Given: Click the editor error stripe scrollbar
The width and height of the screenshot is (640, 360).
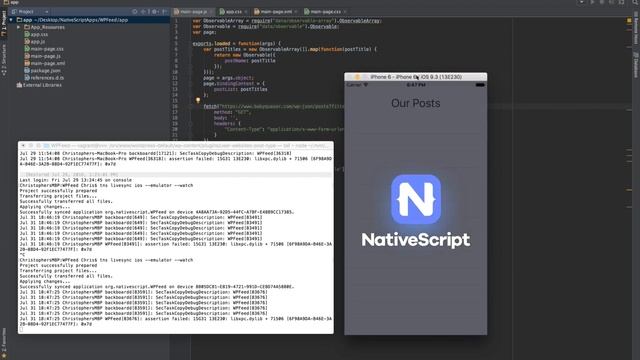Looking at the screenshot, I should click(629, 188).
